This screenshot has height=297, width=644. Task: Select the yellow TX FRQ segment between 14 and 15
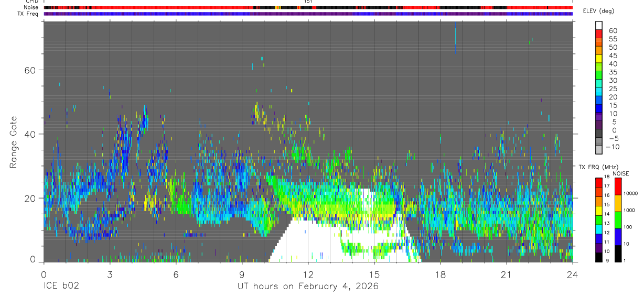point(598,210)
